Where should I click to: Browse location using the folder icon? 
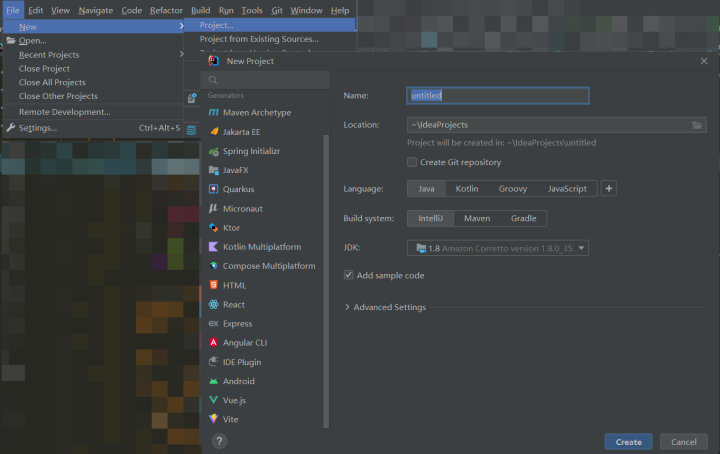point(697,125)
